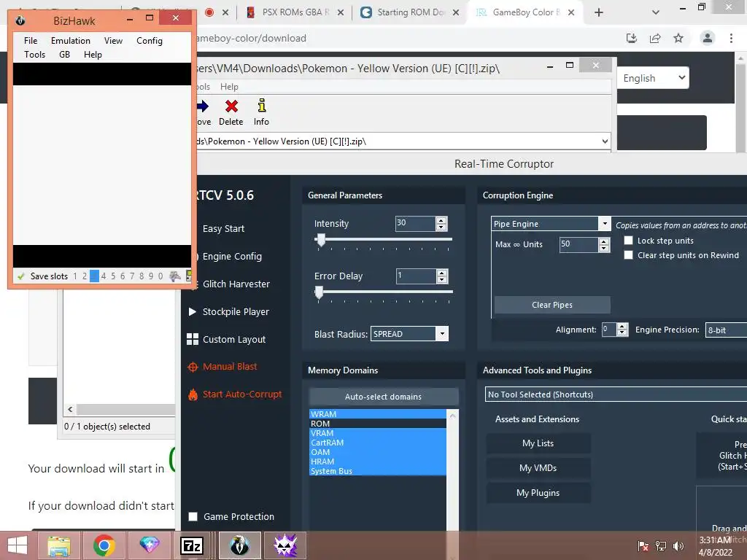Click the Alignment spinner arrows
The image size is (747, 560).
(x=622, y=330)
